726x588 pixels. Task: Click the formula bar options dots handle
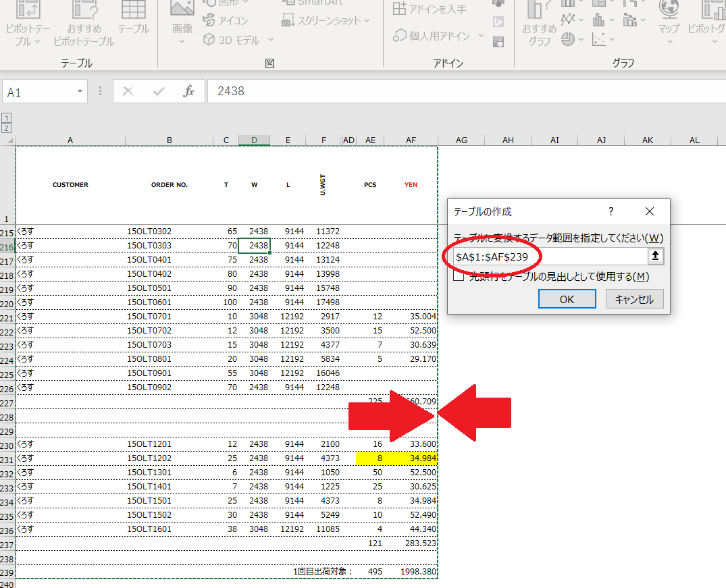[100, 91]
